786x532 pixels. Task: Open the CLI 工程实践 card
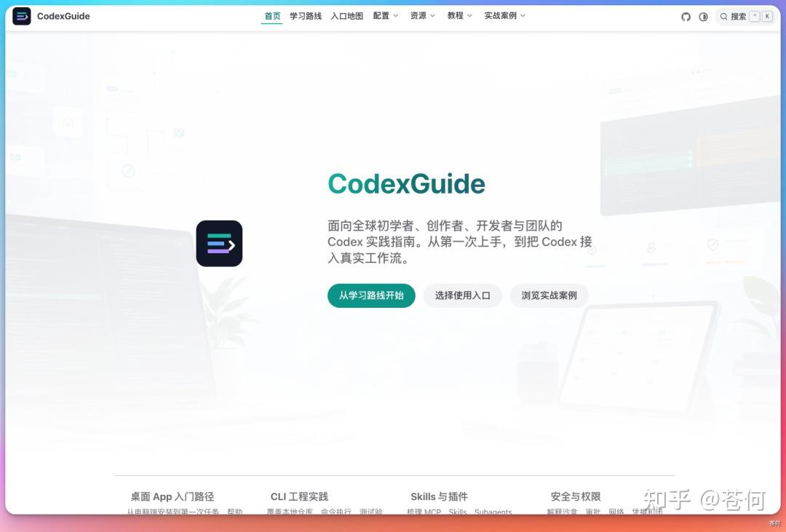(x=325, y=503)
